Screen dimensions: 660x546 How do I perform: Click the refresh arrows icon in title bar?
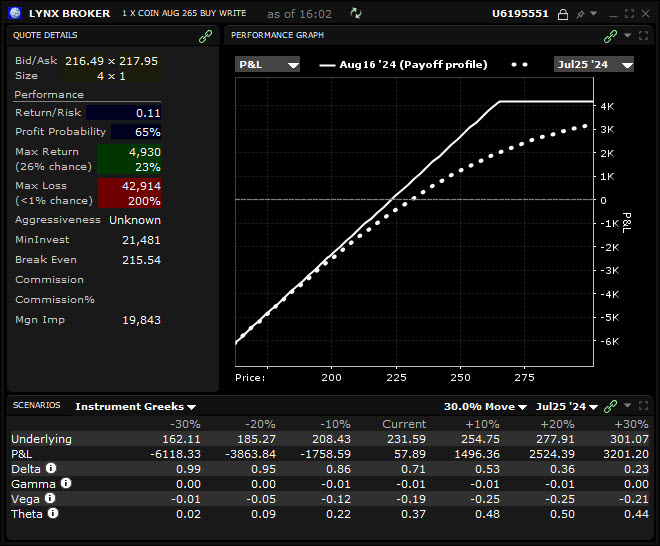point(355,14)
